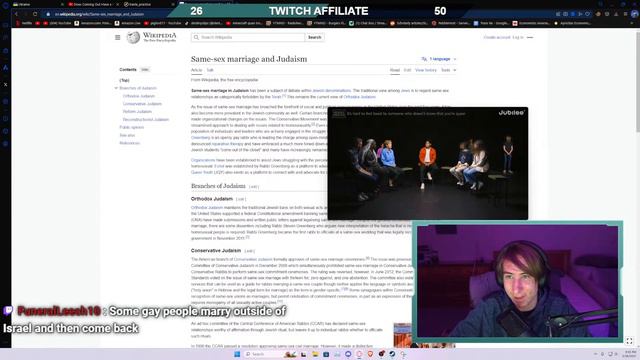Go to References in the contents
Screen dimensions: 640x360
click(129, 143)
